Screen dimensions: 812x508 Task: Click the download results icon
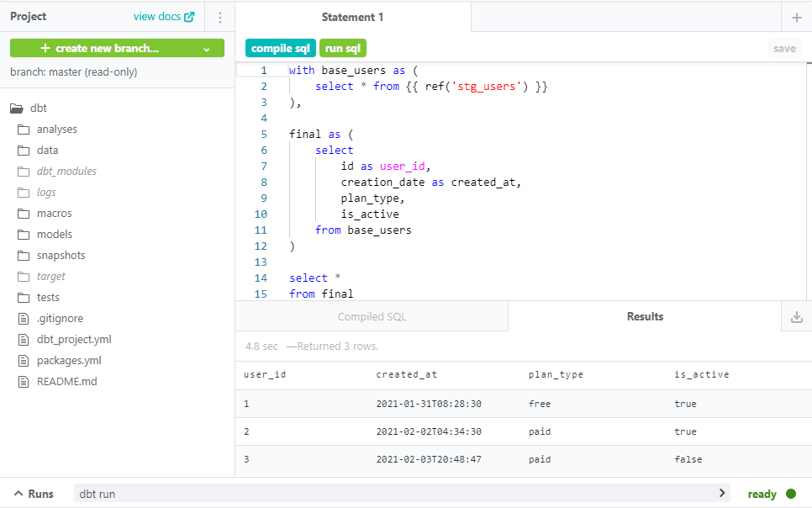[796, 317]
